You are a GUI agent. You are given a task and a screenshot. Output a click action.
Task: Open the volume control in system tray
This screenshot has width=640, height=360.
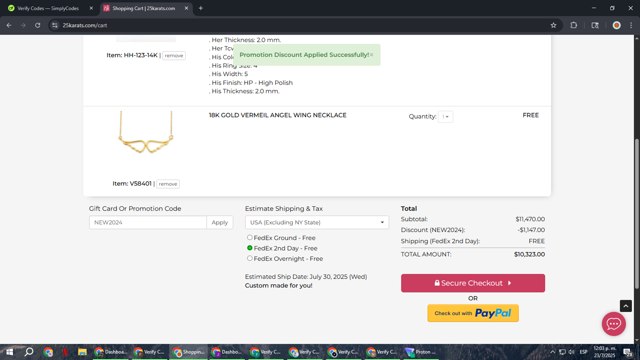571,352
